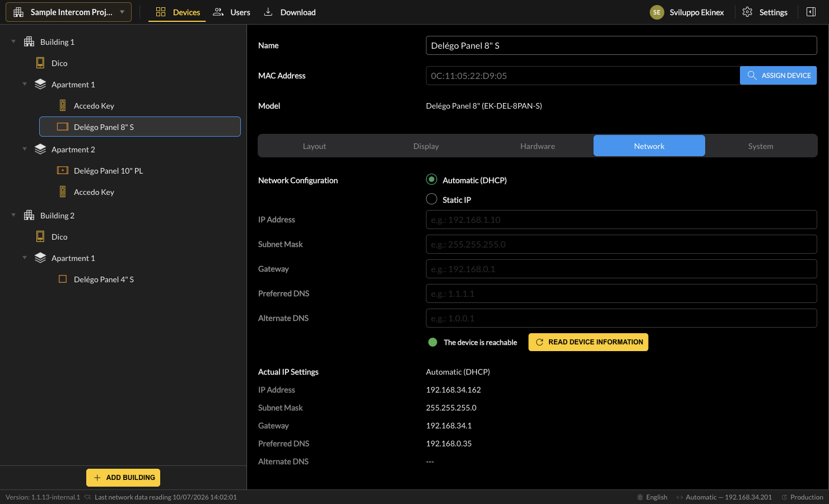
Task: Click the Apartment 1 layers icon in Building 2
Action: (x=40, y=258)
